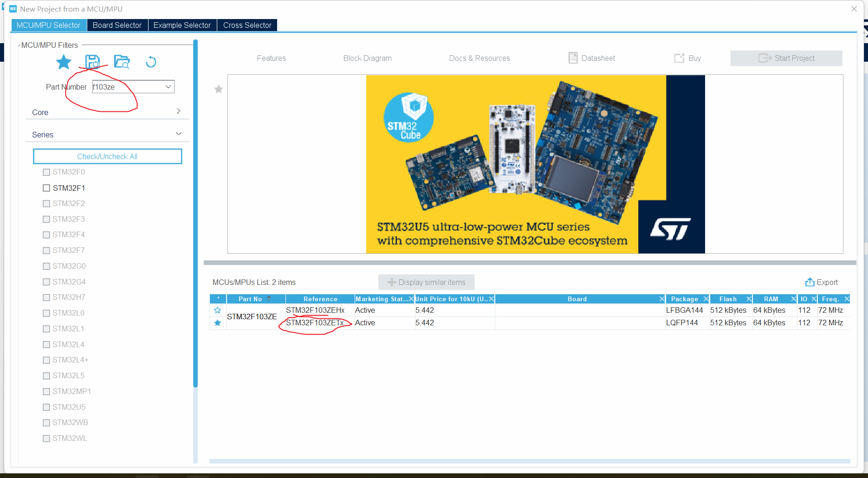The height and width of the screenshot is (478, 868).
Task: Switch to Board Selector tab
Action: coord(117,25)
